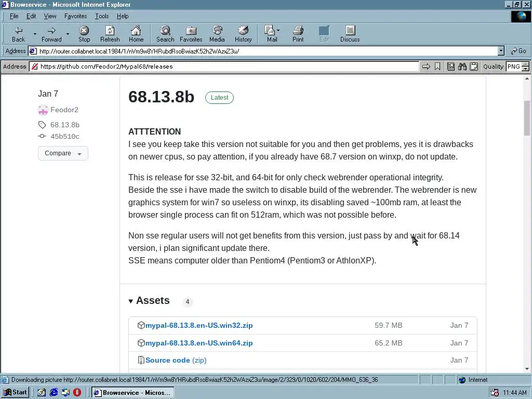The height and width of the screenshot is (399, 532).
Task: Click the scrollbar up arrow
Action: coord(527,79)
